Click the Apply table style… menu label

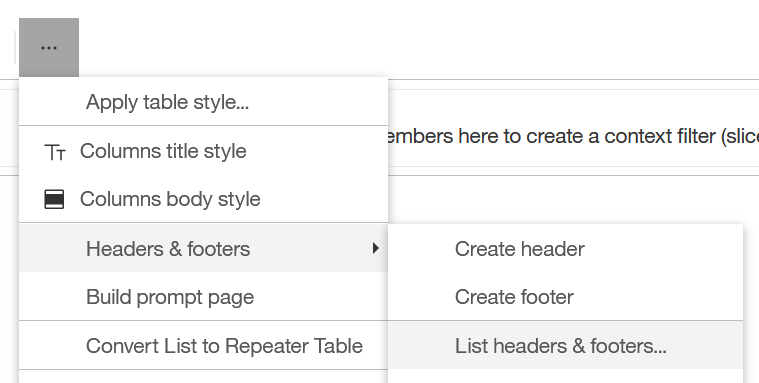(167, 102)
